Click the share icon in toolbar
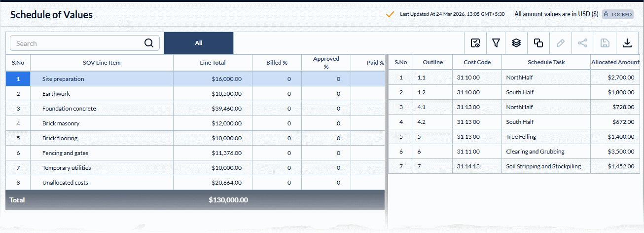The width and height of the screenshot is (644, 233). [x=582, y=43]
